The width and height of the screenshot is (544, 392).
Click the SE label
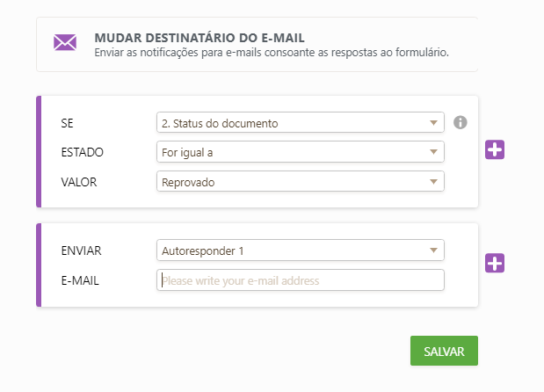[x=68, y=123]
